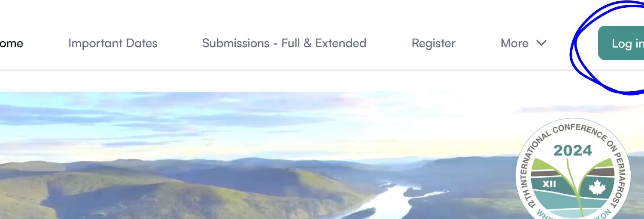Select the Register navigation link
644x219 pixels.
[434, 43]
